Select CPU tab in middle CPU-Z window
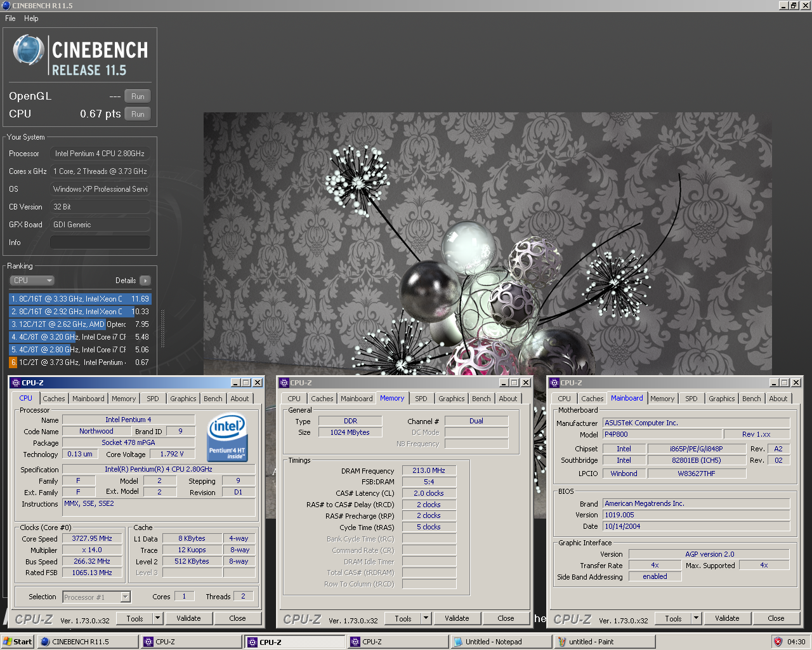The width and height of the screenshot is (812, 650). [294, 399]
